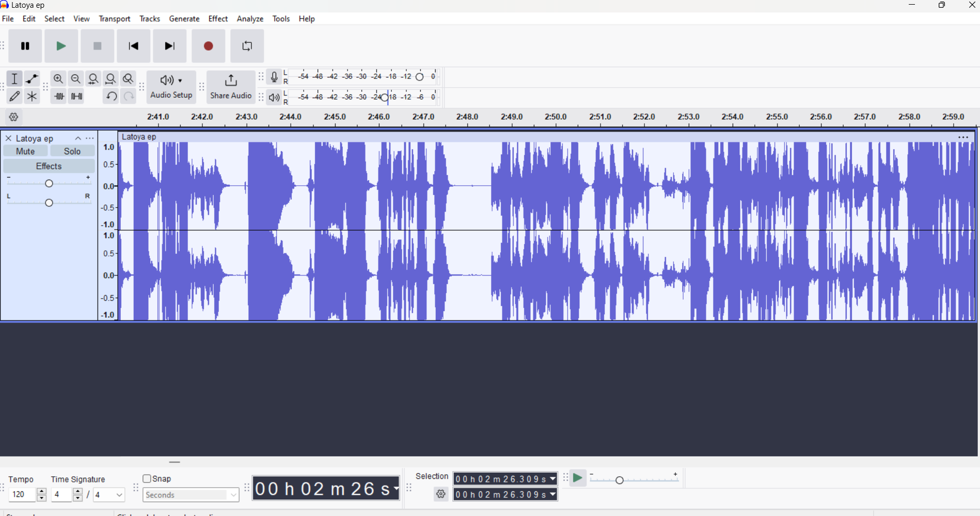Click the Silence audio selection icon

point(77,96)
